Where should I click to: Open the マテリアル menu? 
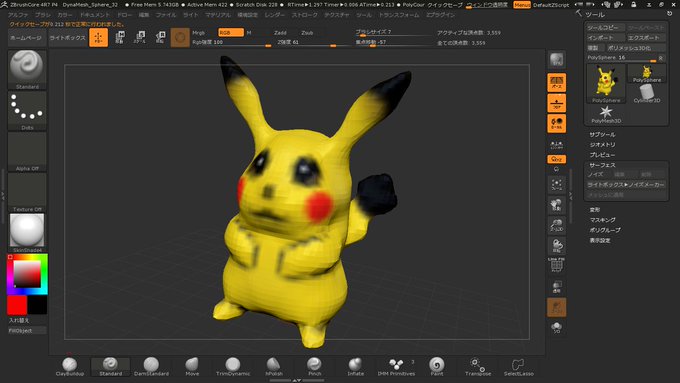[218, 15]
